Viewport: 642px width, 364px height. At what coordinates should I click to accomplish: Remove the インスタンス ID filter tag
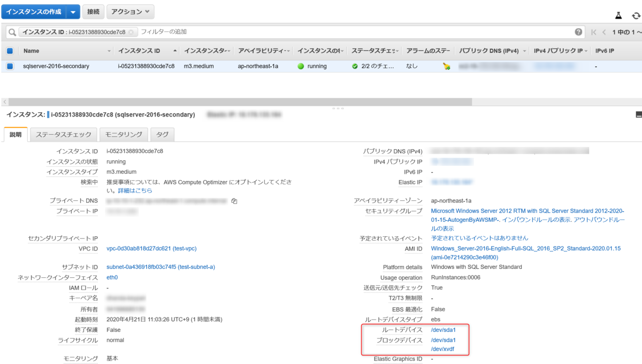pos(131,32)
